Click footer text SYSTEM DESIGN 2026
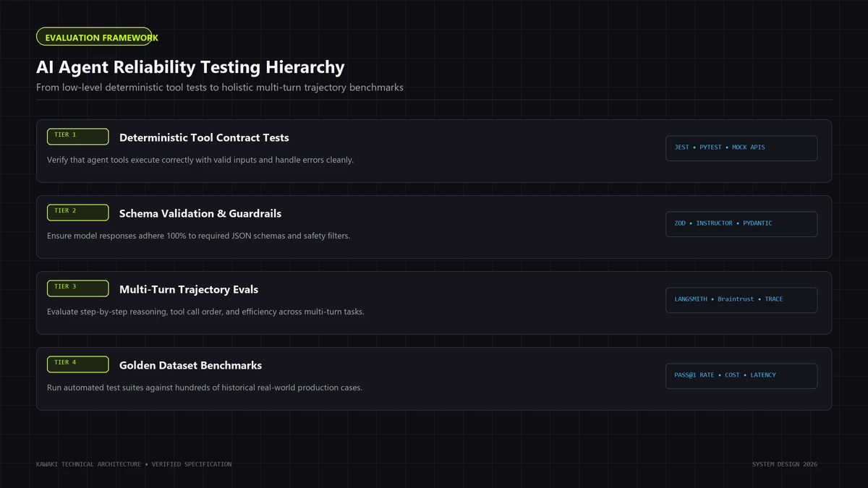Viewport: 868px width, 488px height. point(785,464)
